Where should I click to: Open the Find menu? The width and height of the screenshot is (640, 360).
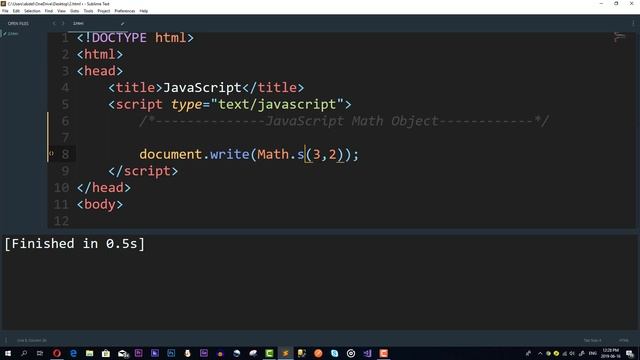tap(49, 11)
